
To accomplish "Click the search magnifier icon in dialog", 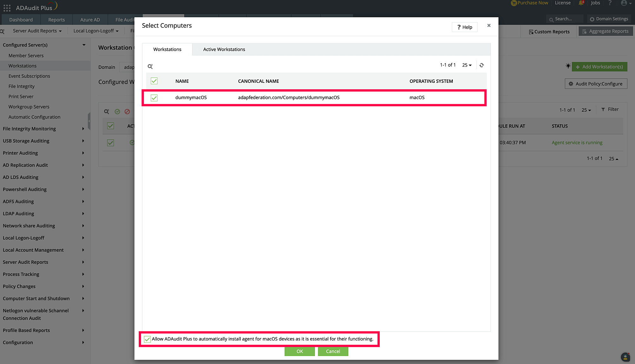I will pos(150,66).
